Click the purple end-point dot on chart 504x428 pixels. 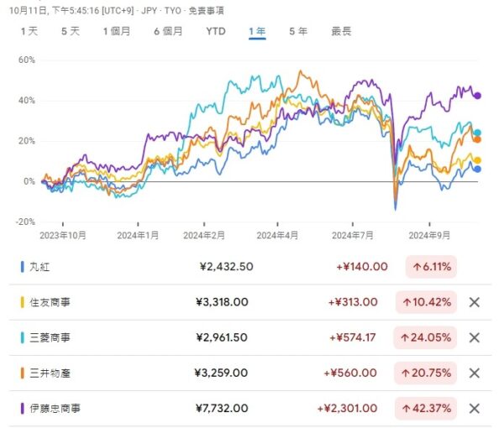(x=478, y=96)
